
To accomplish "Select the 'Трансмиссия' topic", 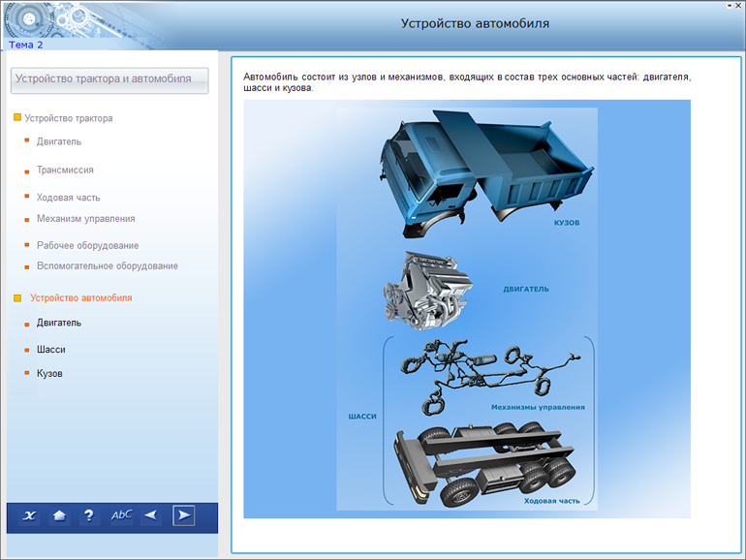I will pyautogui.click(x=65, y=170).
